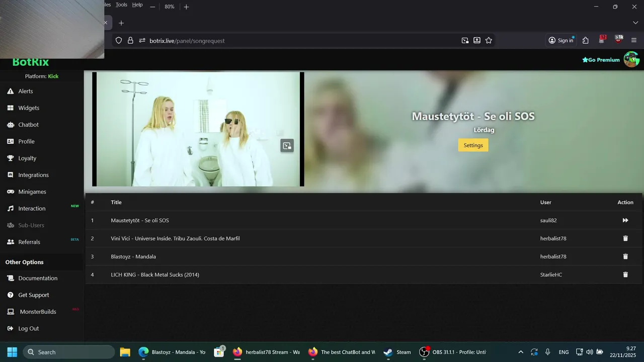
Task: Open the Interaction music section
Action: (32, 208)
